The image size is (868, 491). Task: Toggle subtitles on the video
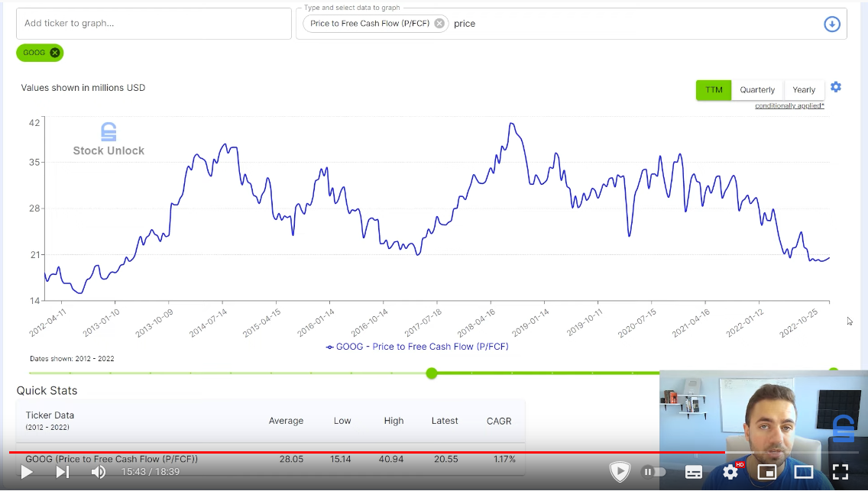pos(694,472)
